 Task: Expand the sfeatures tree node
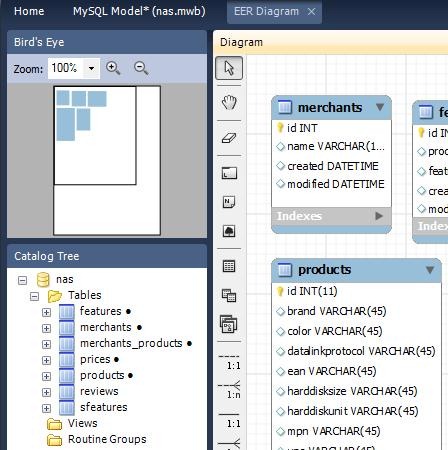pos(46,408)
